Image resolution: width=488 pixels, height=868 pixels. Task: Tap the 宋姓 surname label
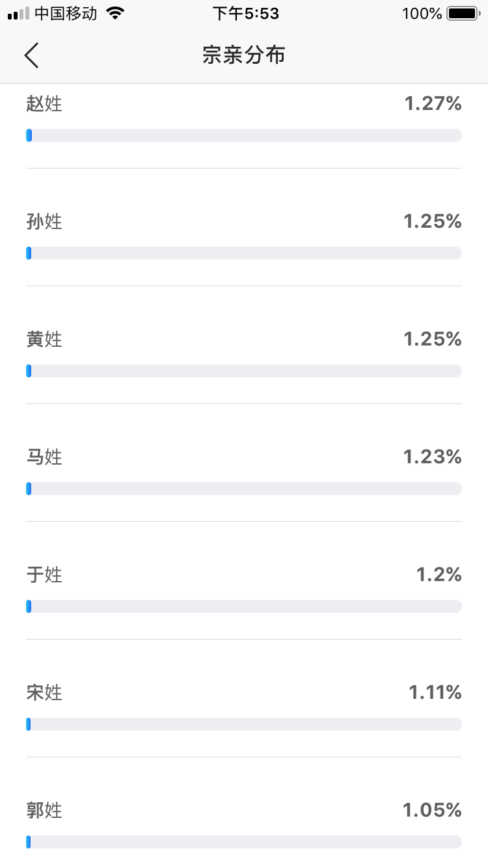pyautogui.click(x=44, y=692)
